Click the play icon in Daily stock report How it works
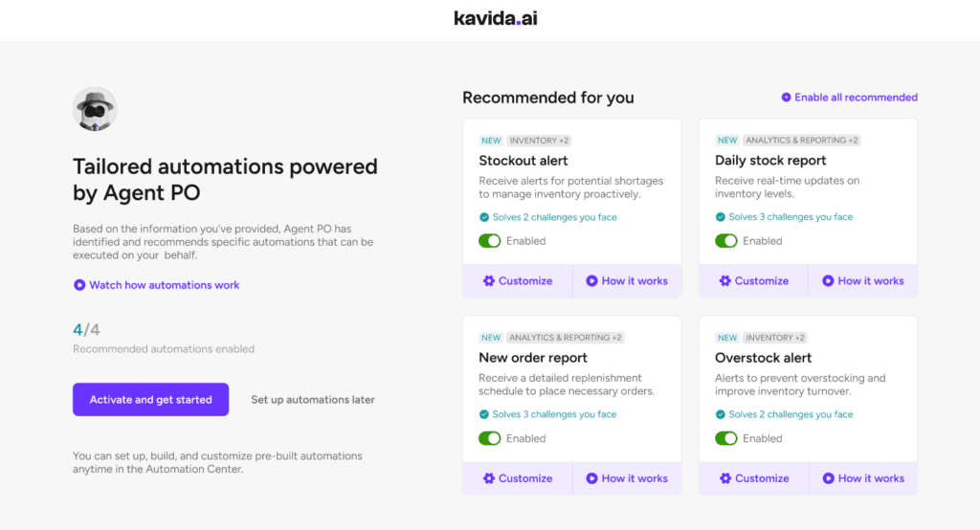 pyautogui.click(x=829, y=281)
